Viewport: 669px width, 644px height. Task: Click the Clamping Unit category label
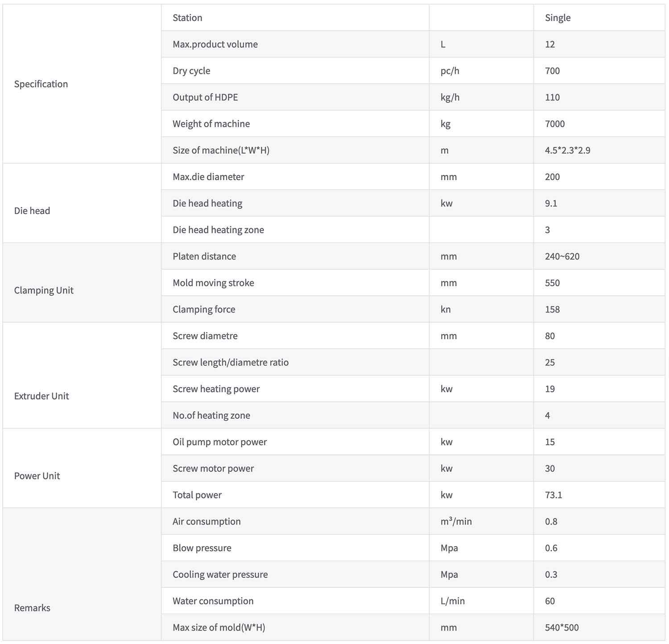tap(44, 290)
